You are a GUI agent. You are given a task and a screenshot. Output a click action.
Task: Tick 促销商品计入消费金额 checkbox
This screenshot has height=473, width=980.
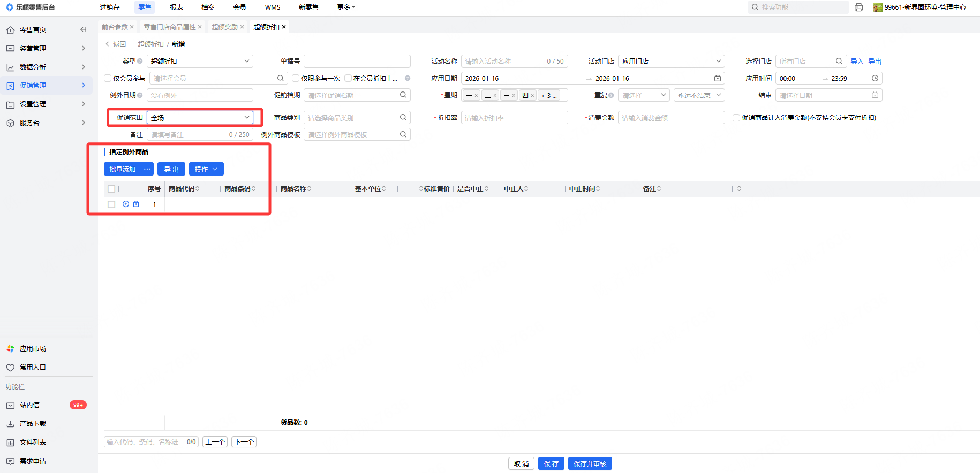coord(736,118)
